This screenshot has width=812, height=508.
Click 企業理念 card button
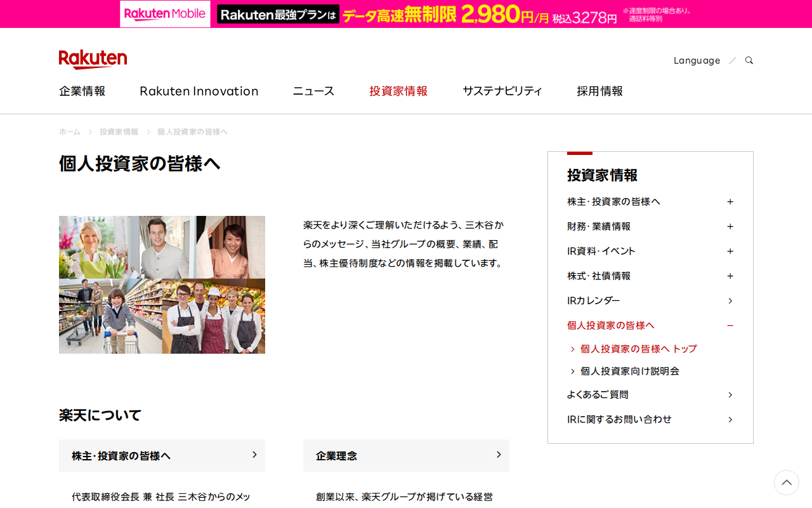tap(406, 455)
